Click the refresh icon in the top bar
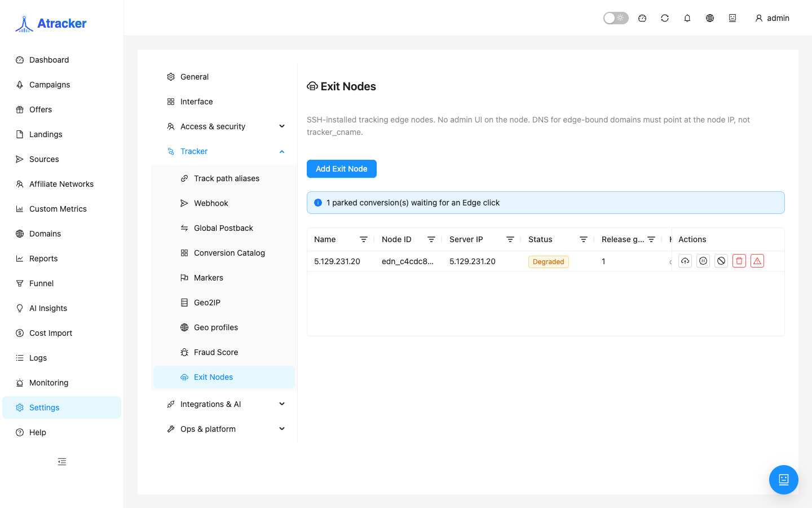 tap(665, 18)
